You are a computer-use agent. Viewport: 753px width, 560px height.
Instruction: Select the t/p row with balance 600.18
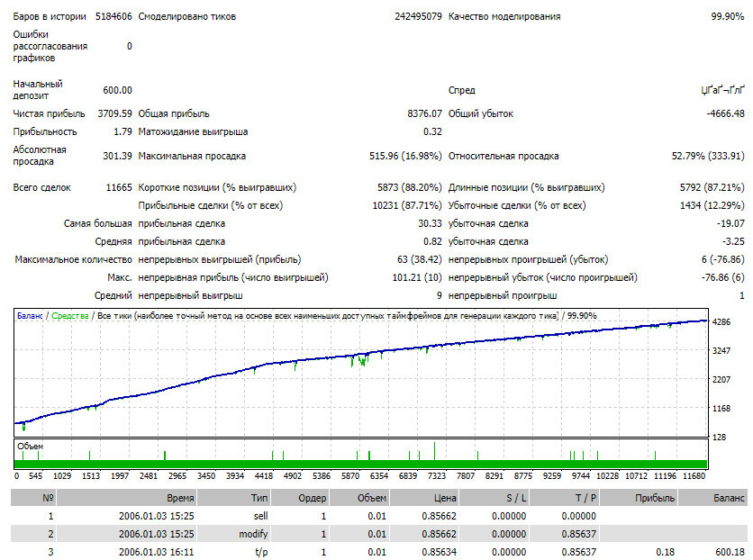(379, 552)
